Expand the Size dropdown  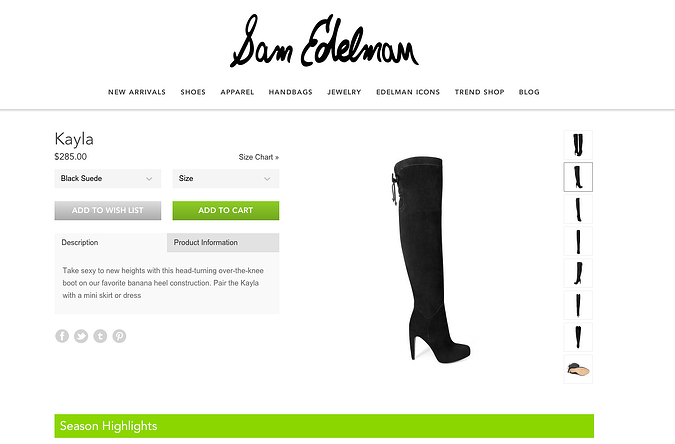(x=226, y=178)
